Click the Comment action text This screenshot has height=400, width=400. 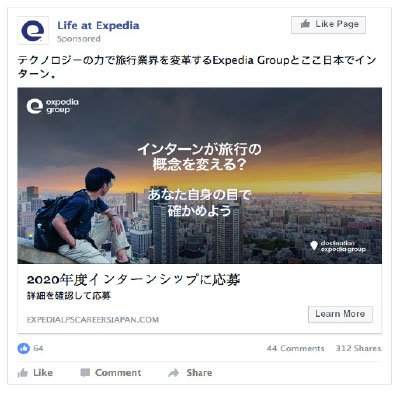click(x=118, y=373)
